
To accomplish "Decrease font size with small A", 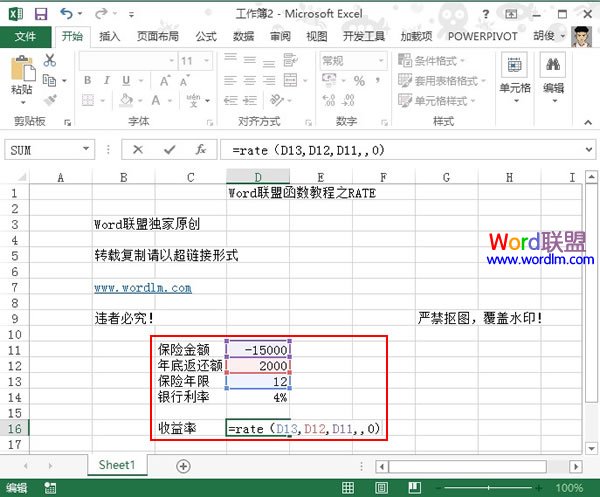I will (184, 81).
